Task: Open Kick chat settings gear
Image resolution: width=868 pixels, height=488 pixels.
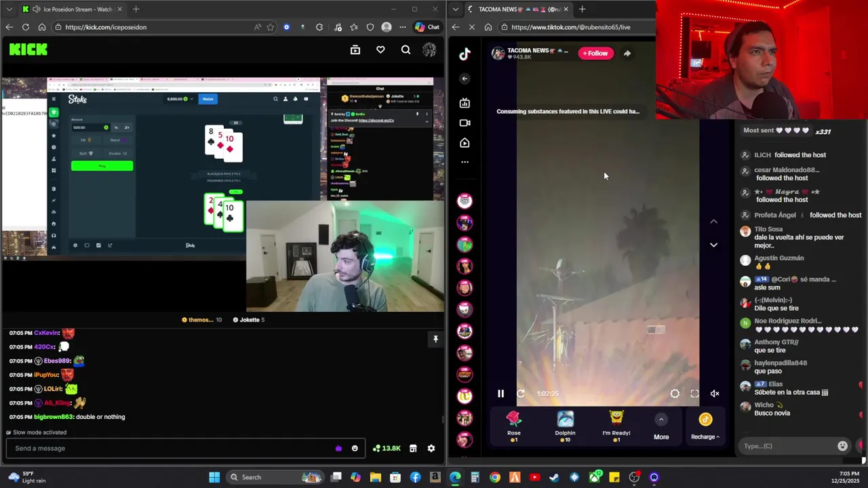Action: 431,448
